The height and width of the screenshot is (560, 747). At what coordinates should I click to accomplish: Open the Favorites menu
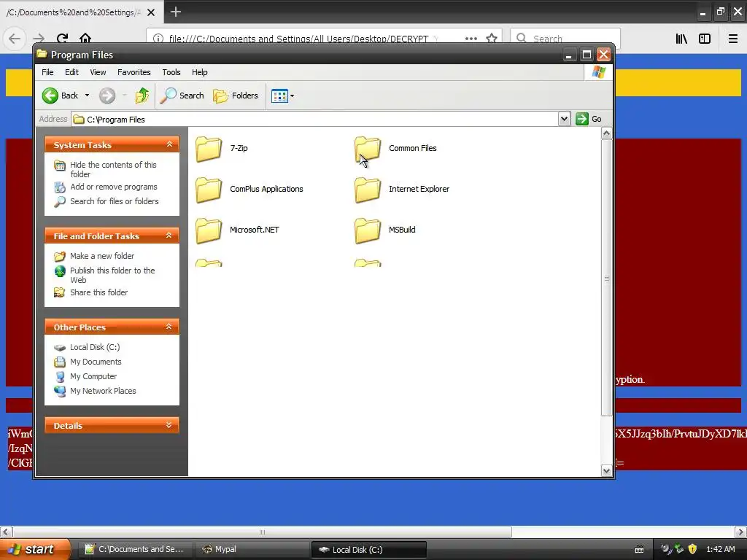click(134, 72)
